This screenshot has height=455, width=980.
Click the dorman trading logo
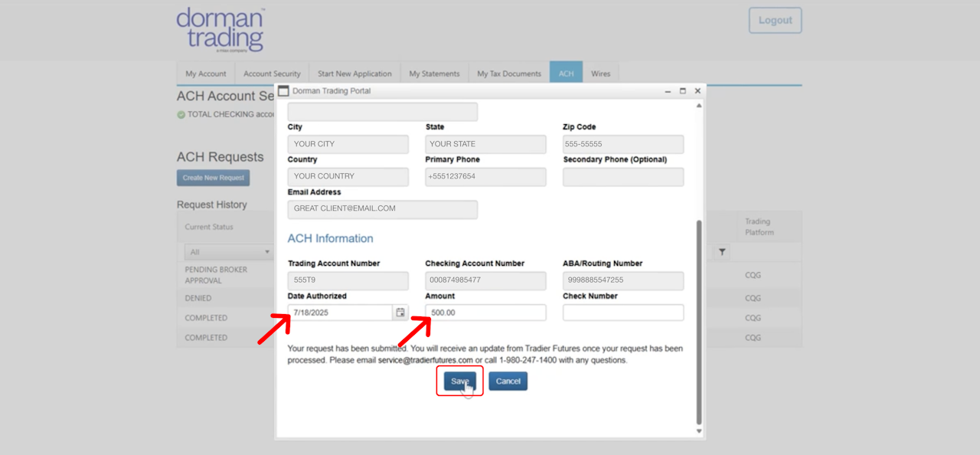click(220, 30)
